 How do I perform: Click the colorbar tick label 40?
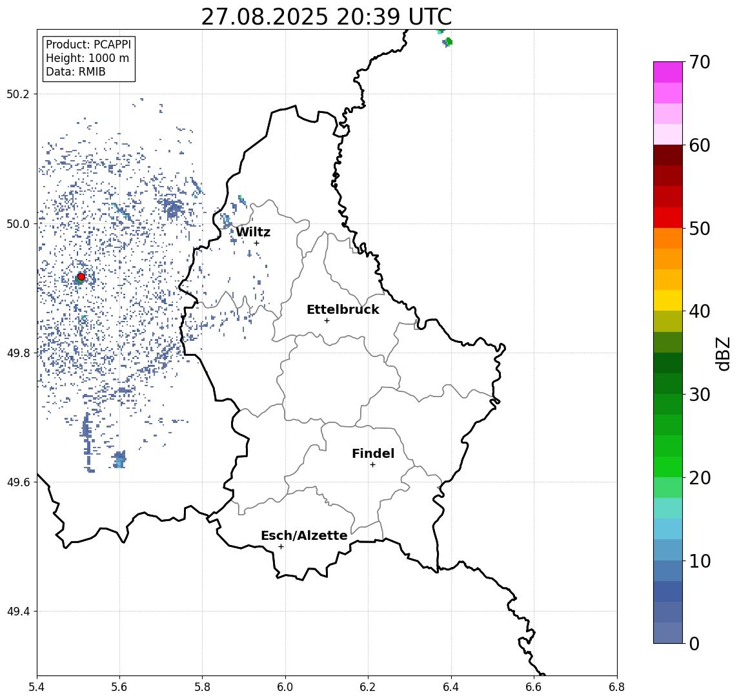click(700, 311)
